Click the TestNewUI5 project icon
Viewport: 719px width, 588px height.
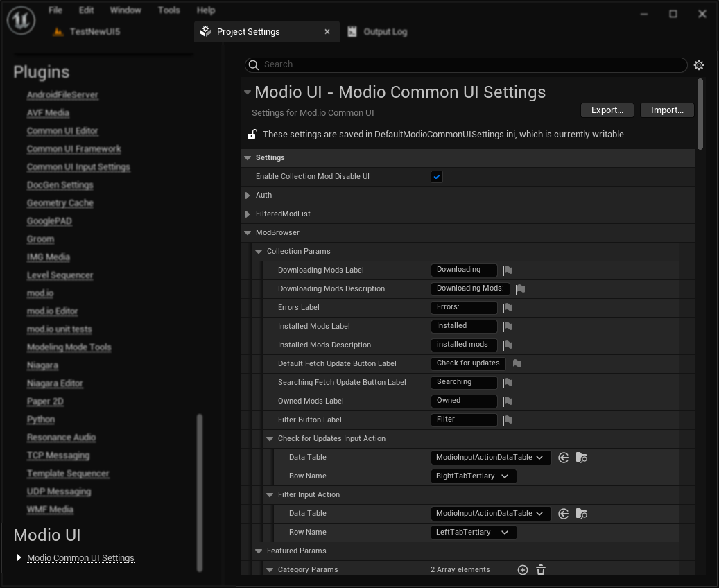(x=58, y=32)
